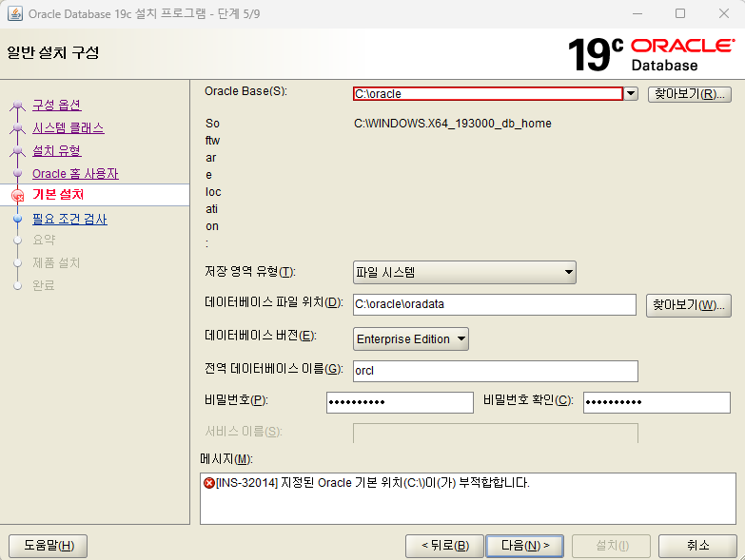The width and height of the screenshot is (745, 560).
Task: Open the 설치 유형 step
Action: point(56,151)
